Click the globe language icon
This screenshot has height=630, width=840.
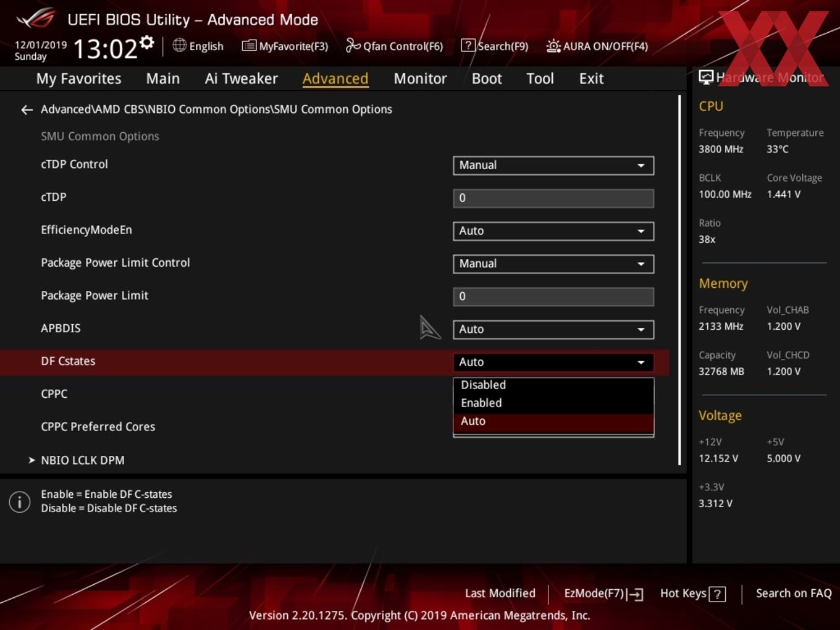179,45
